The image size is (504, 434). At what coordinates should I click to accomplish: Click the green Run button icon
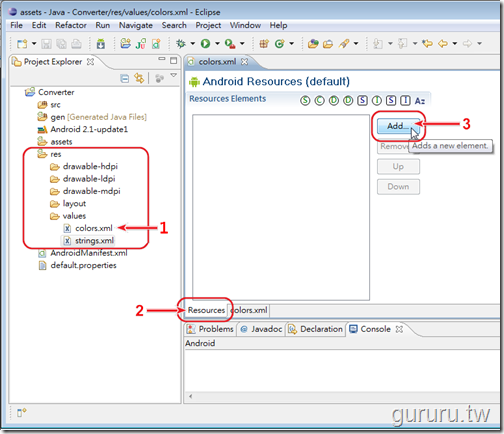205,43
